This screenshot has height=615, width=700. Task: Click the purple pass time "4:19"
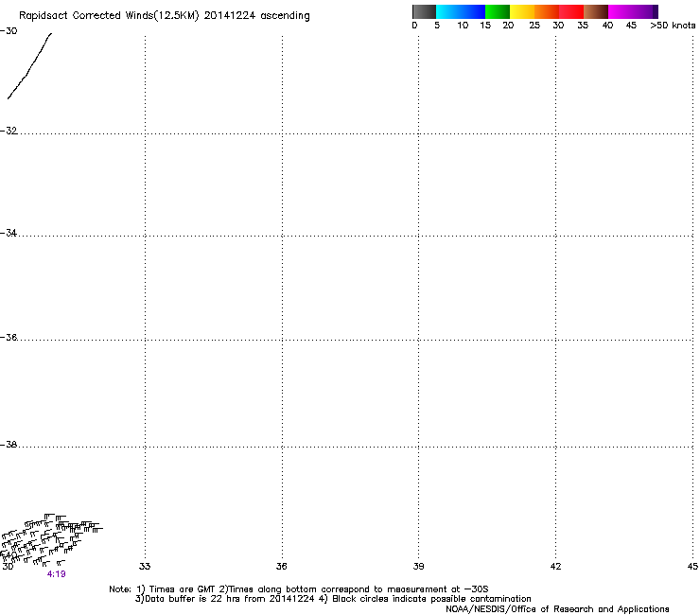(56, 574)
